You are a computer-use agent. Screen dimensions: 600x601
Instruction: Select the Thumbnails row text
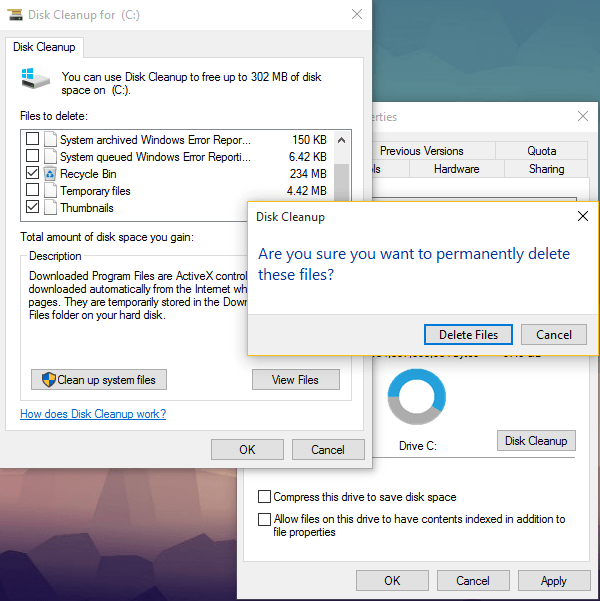(87, 208)
